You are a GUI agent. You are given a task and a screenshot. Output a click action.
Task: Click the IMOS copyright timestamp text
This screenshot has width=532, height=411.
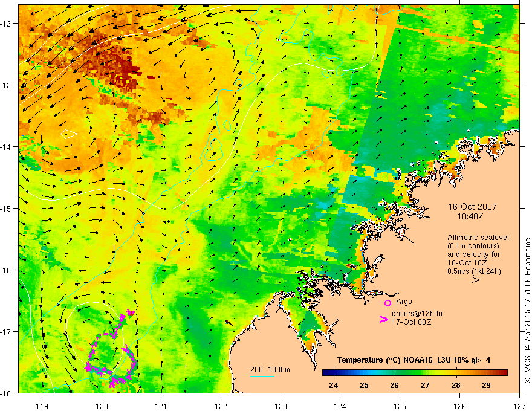pyautogui.click(x=527, y=311)
